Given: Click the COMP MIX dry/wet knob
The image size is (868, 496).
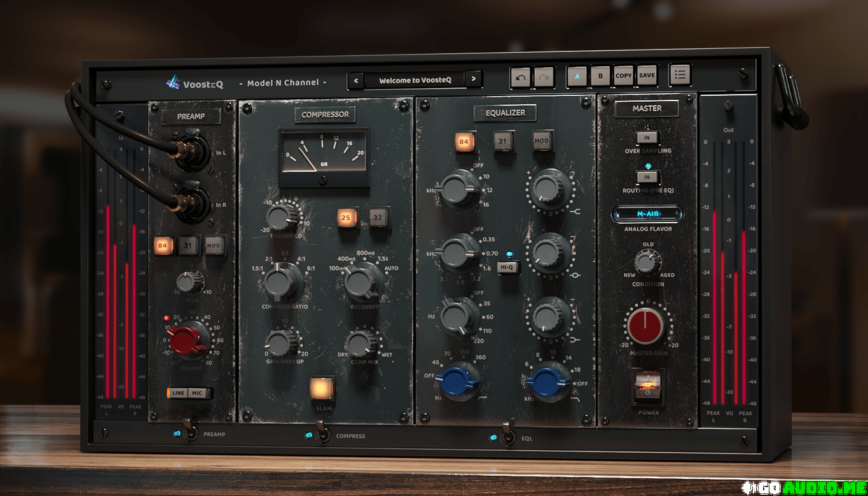Looking at the screenshot, I should click(362, 343).
